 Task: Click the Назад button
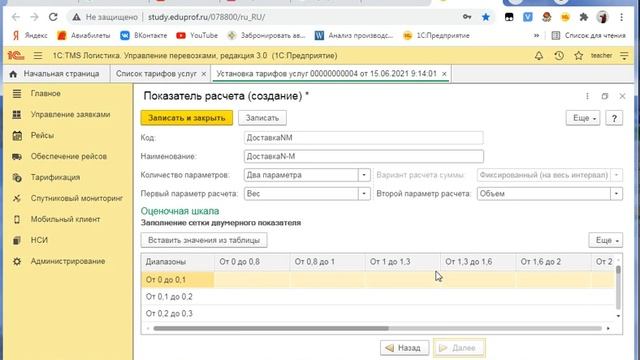coord(404,348)
